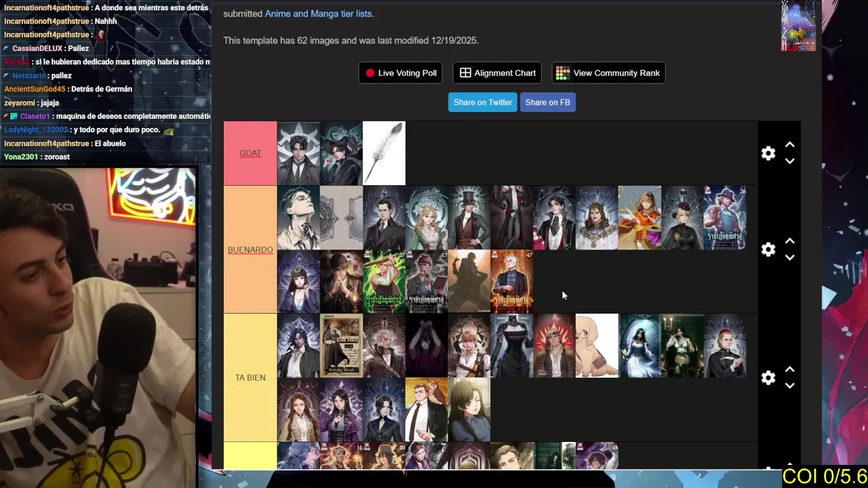The height and width of the screenshot is (488, 868).
Task: Click the red Live Voting Poll dot icon
Action: tap(370, 73)
